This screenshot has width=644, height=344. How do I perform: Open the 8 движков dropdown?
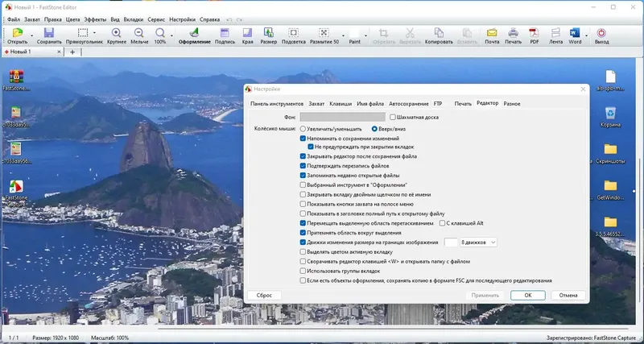(479, 242)
